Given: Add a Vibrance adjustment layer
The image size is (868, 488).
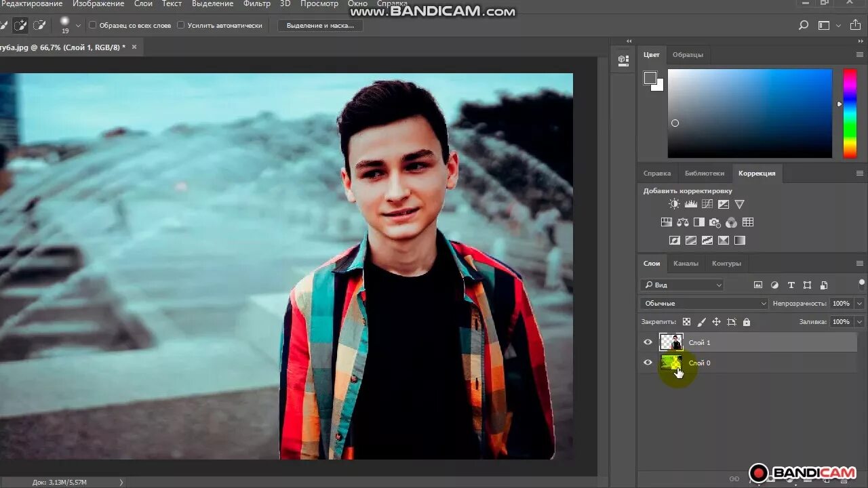Looking at the screenshot, I should tap(740, 204).
